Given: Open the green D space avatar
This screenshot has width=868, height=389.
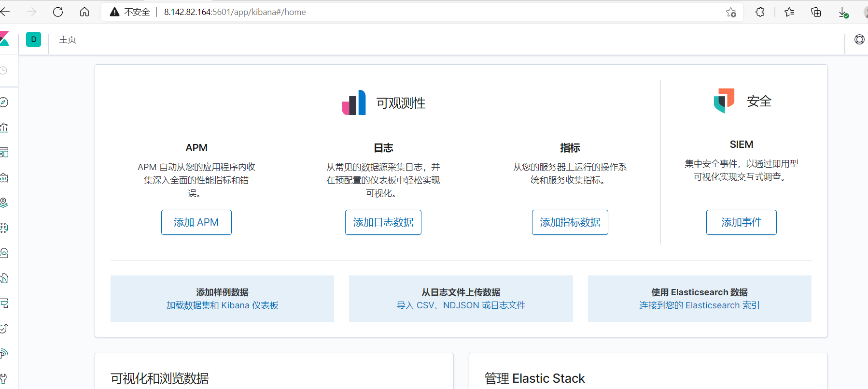Looking at the screenshot, I should 33,40.
